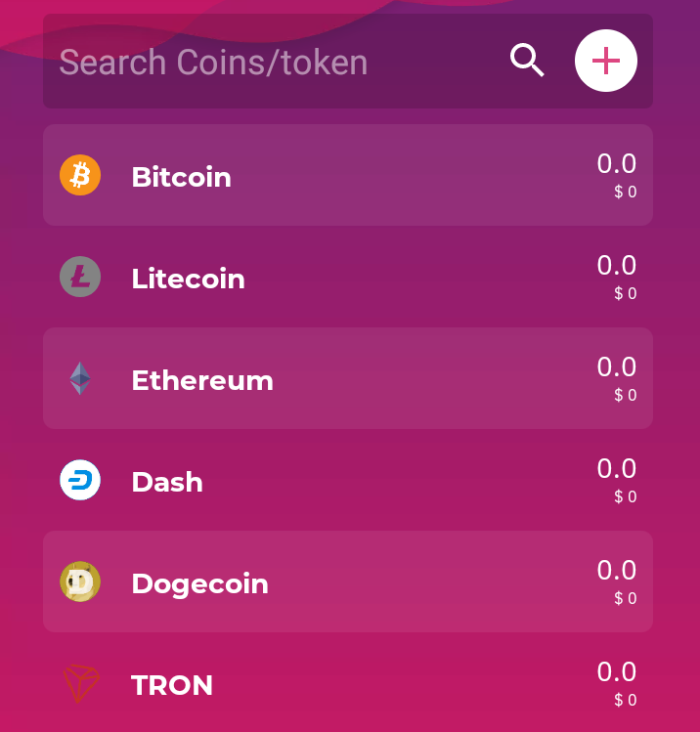Click the blue Dash logo icon
The image size is (700, 732).
(x=80, y=480)
